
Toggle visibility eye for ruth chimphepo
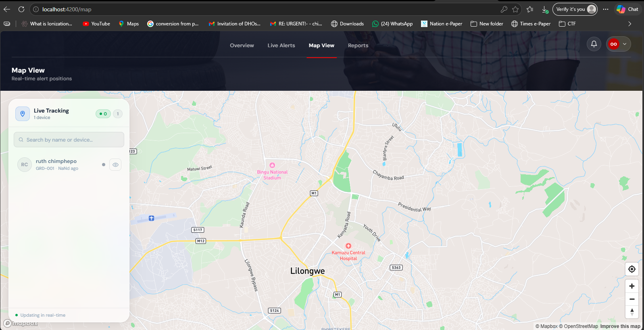coord(115,165)
